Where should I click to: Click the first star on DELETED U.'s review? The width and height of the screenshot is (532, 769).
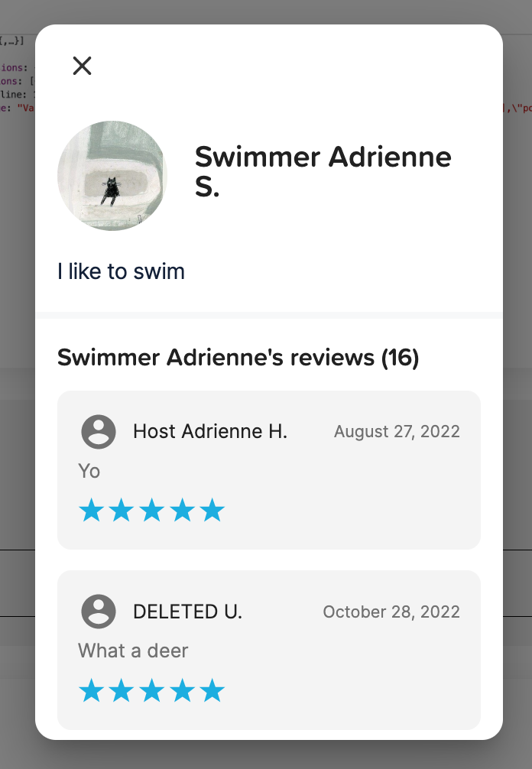click(x=91, y=690)
